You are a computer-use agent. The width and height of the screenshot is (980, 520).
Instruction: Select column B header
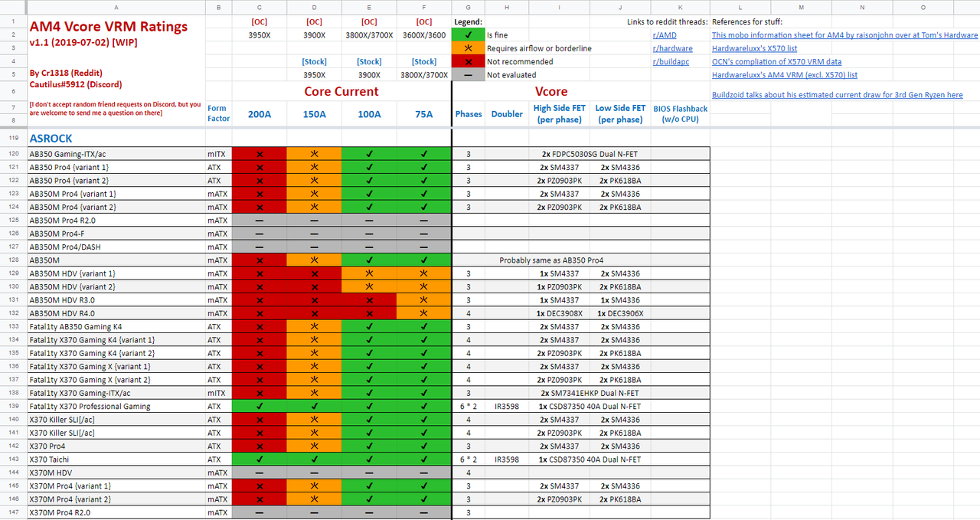(x=218, y=7)
